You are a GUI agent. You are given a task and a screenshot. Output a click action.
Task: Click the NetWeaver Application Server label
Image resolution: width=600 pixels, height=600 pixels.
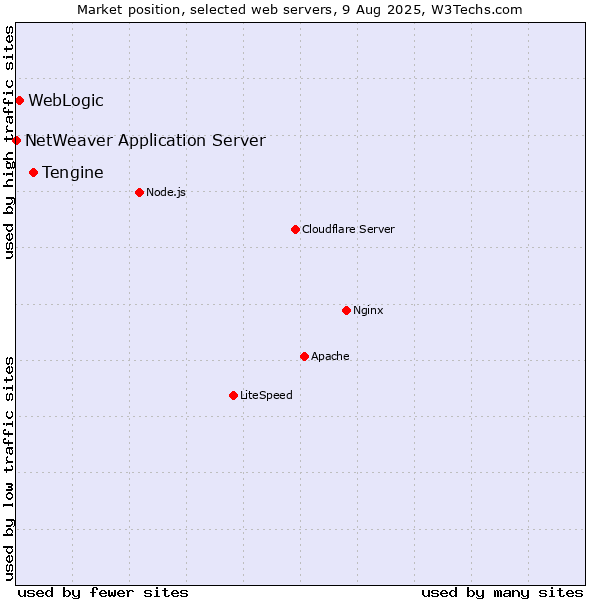tap(145, 140)
